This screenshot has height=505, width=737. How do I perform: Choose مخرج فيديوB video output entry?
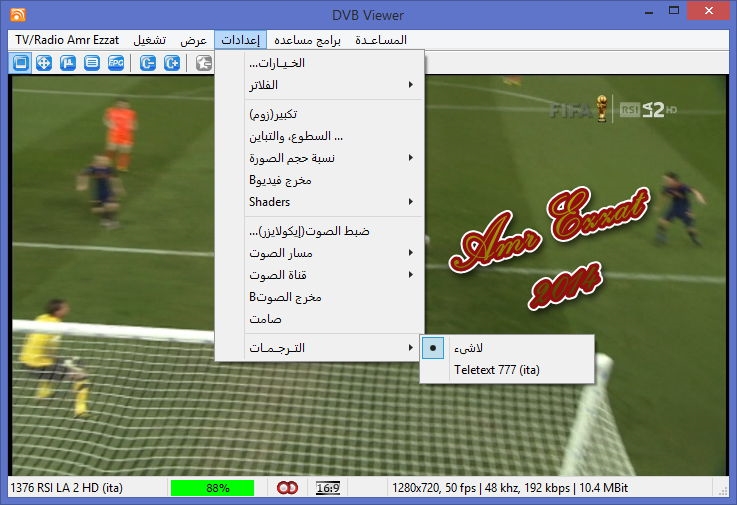320,180
